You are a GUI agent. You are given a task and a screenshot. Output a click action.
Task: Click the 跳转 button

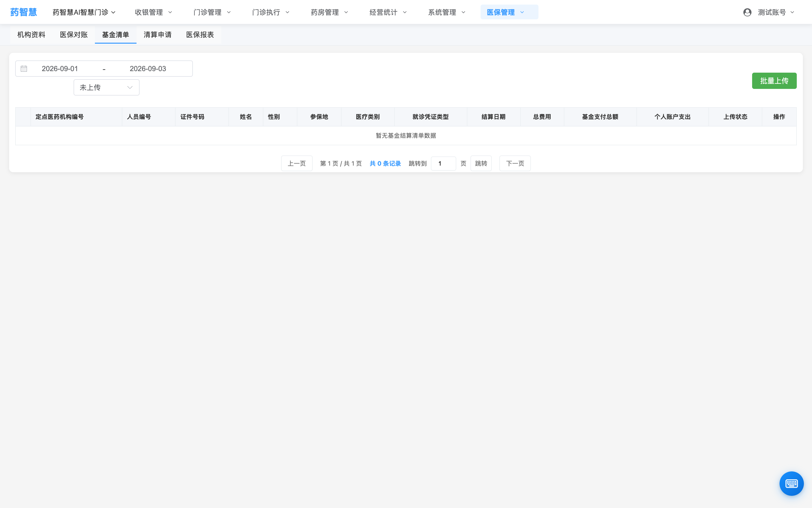[481, 163]
